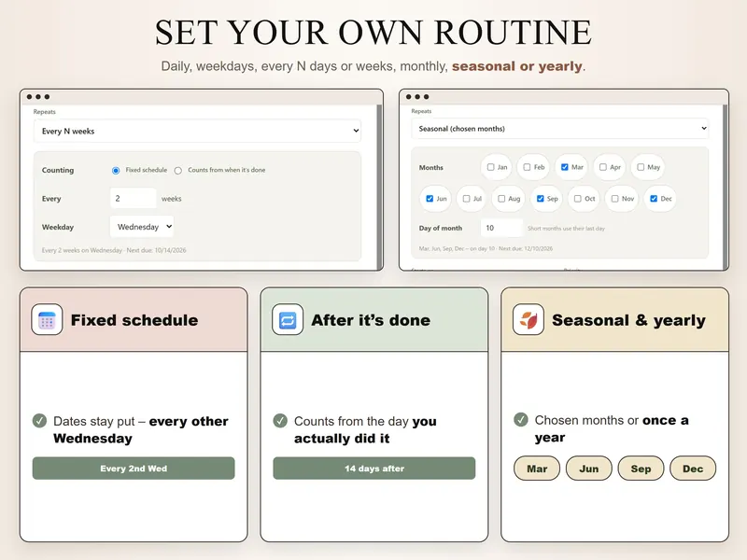Click the Day of month input field
Image resolution: width=747 pixels, height=560 pixels.
(501, 228)
